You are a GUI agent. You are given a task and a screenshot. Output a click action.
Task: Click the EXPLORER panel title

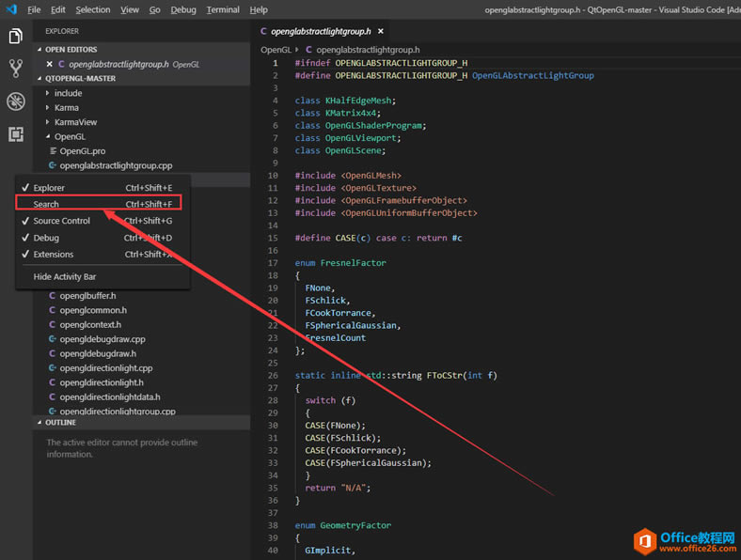click(62, 31)
